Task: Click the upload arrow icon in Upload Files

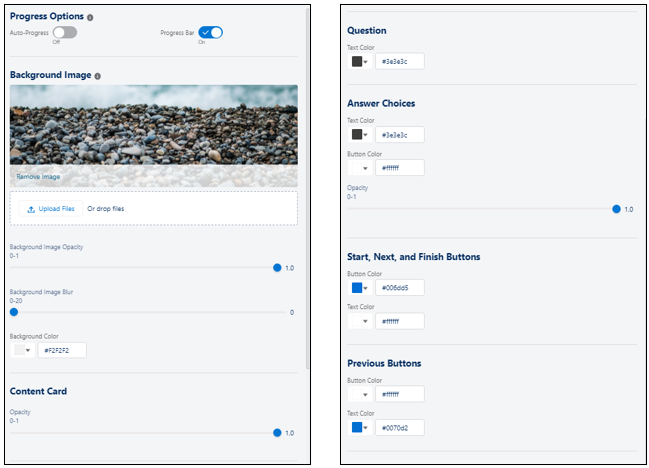Action: (x=31, y=209)
